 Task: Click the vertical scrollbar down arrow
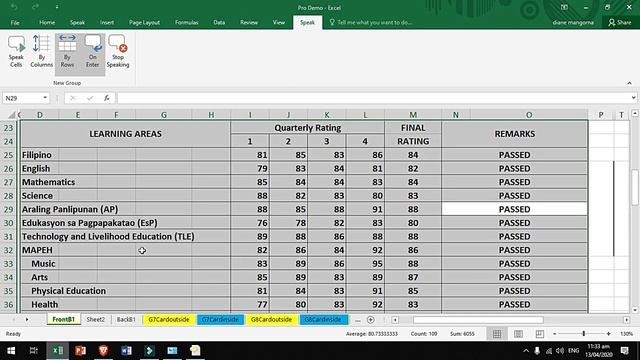pyautogui.click(x=635, y=310)
